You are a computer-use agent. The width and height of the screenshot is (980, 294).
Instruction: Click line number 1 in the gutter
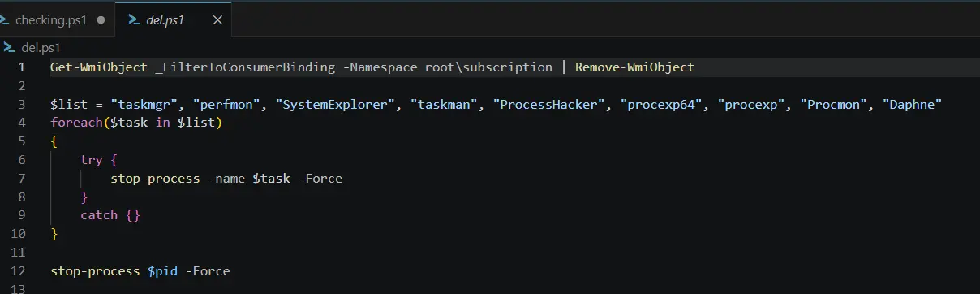[22, 67]
